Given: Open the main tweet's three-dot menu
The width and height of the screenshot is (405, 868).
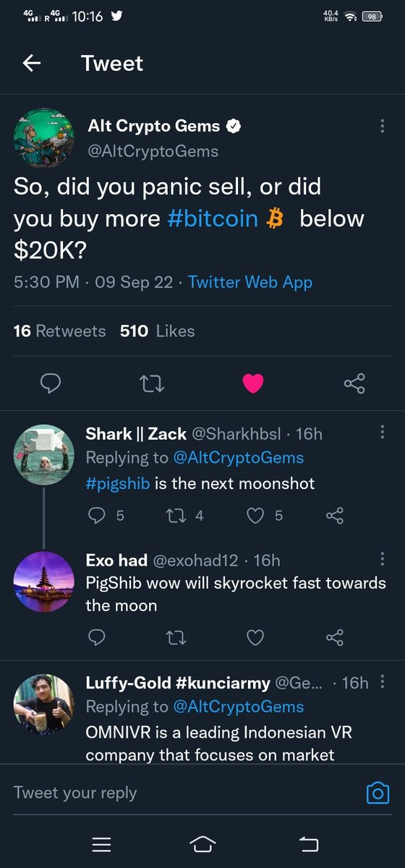Looking at the screenshot, I should 382,126.
